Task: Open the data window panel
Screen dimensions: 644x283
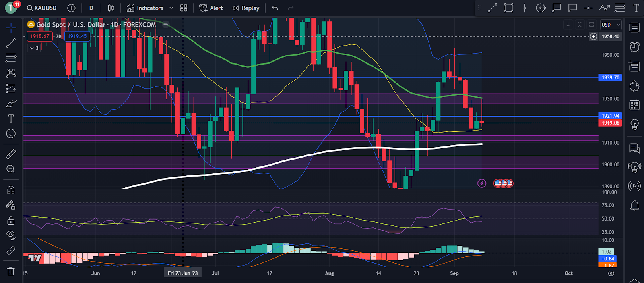Action: pyautogui.click(x=634, y=66)
